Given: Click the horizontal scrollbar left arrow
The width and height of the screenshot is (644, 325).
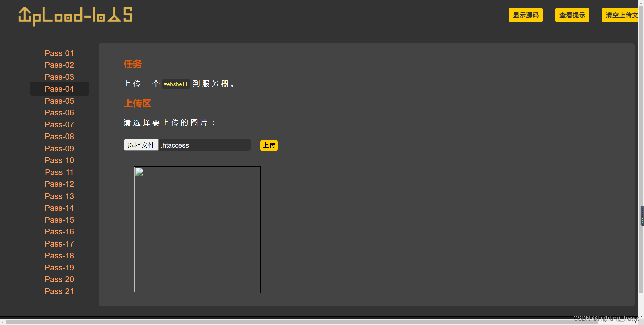Looking at the screenshot, I should click(3, 322).
